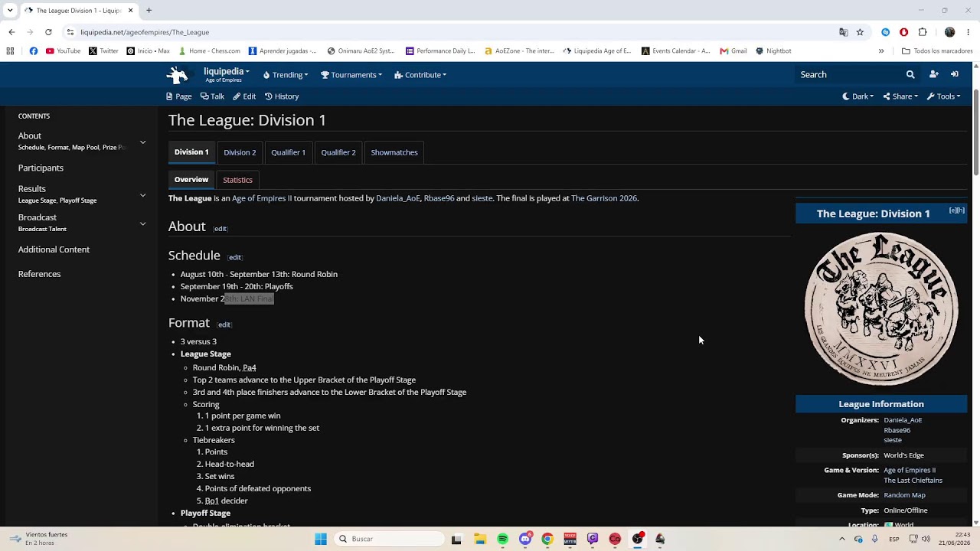Image resolution: width=980 pixels, height=551 pixels.
Task: Click References in the contents sidebar
Action: click(39, 274)
